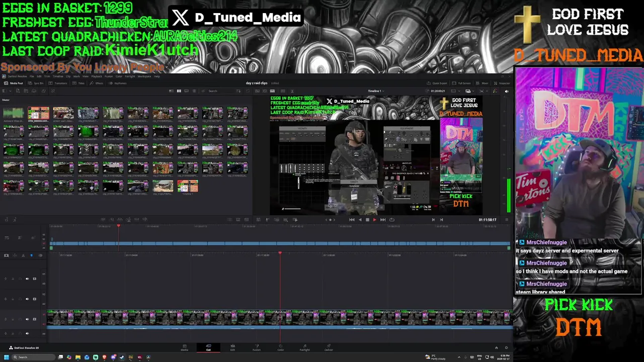Click the sync clips icon
The width and height of the screenshot is (644, 362).
44,90
